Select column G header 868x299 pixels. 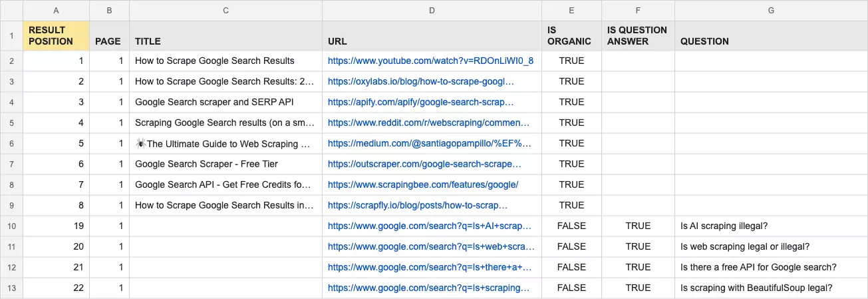[x=771, y=10]
